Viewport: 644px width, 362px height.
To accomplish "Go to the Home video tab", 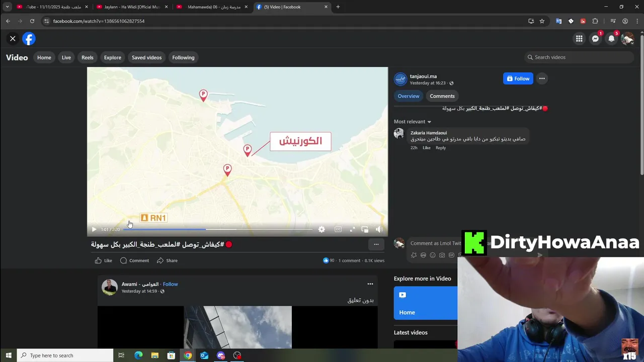I will click(x=44, y=57).
